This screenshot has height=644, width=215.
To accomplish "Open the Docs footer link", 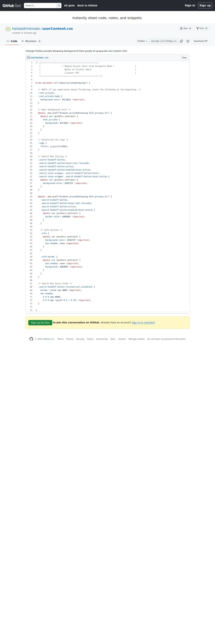I will click(x=113, y=339).
